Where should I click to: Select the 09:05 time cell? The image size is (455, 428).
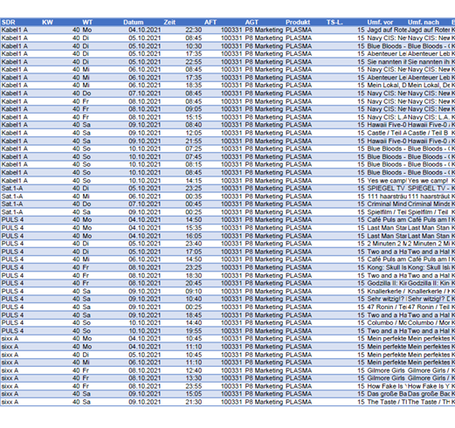(194, 109)
